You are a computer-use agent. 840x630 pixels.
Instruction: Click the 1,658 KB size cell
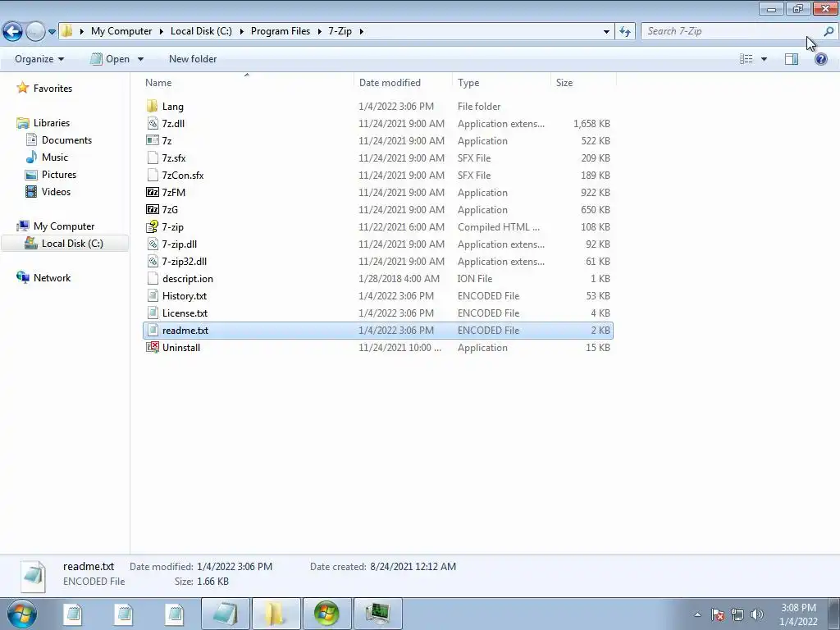(x=591, y=123)
